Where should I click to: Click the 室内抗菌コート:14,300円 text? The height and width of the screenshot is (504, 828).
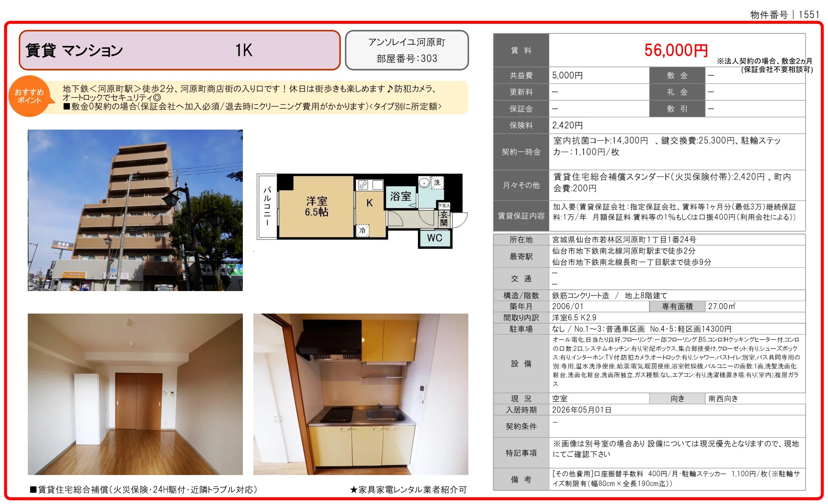click(x=600, y=140)
